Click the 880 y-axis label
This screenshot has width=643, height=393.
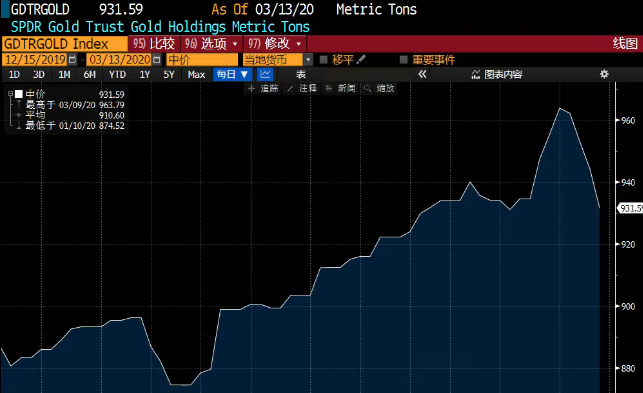point(628,368)
